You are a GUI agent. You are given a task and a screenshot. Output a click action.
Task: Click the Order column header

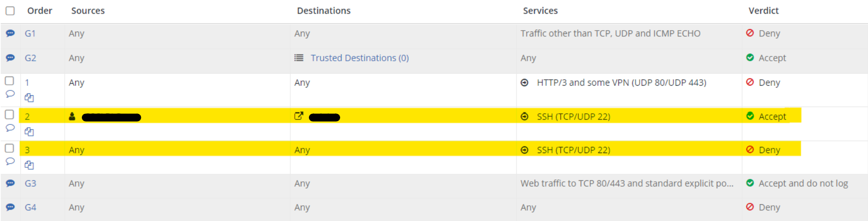[39, 11]
